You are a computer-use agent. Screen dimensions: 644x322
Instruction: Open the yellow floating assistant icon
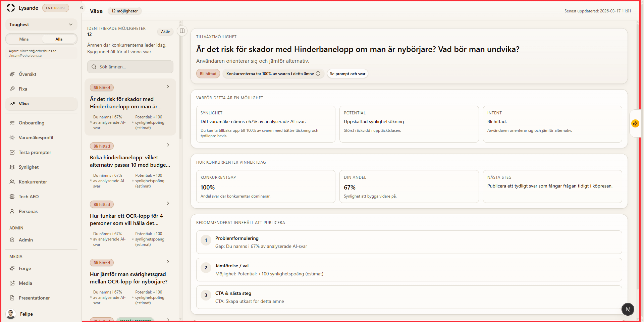635,123
